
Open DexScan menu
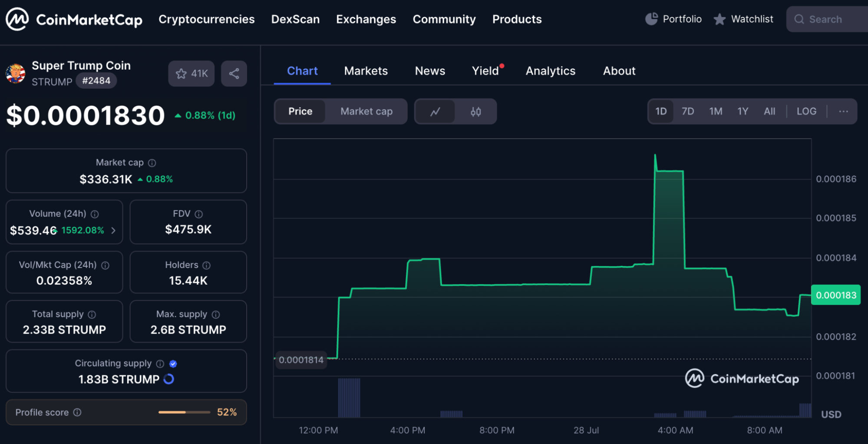[295, 19]
